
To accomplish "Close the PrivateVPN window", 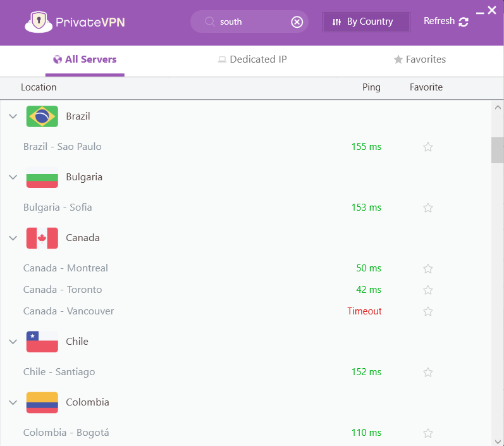I will click(x=492, y=10).
